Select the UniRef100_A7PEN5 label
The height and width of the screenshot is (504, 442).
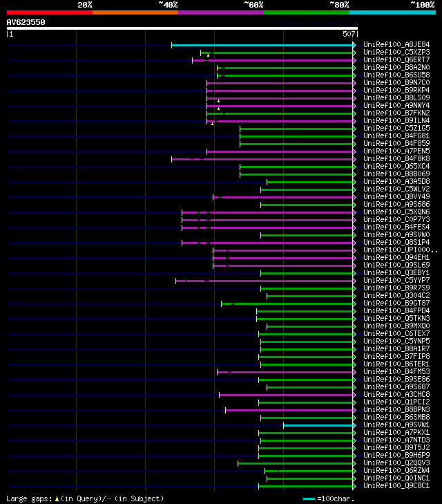pyautogui.click(x=396, y=151)
